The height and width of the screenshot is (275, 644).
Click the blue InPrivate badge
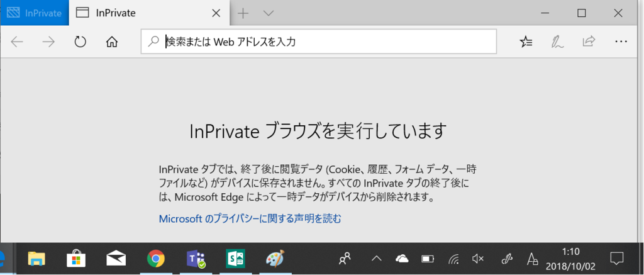pos(35,13)
